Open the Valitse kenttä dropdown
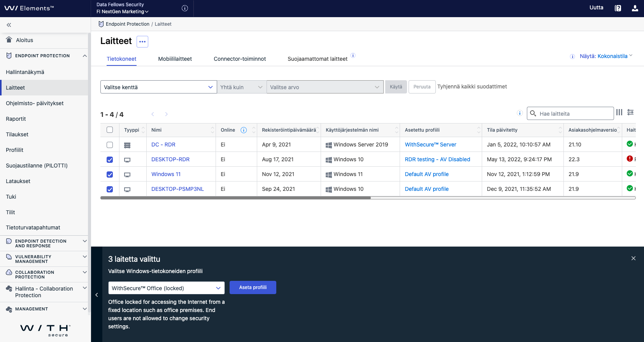Viewport: 644px width, 342px height. point(158,87)
